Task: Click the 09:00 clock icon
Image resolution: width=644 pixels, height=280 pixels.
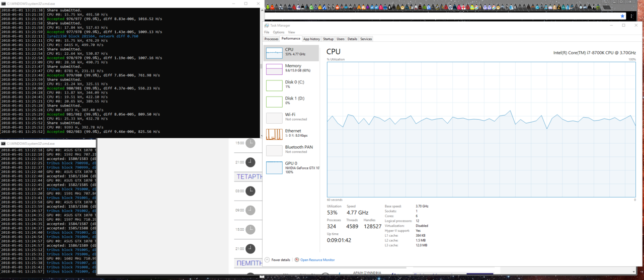Action: [x=250, y=210]
